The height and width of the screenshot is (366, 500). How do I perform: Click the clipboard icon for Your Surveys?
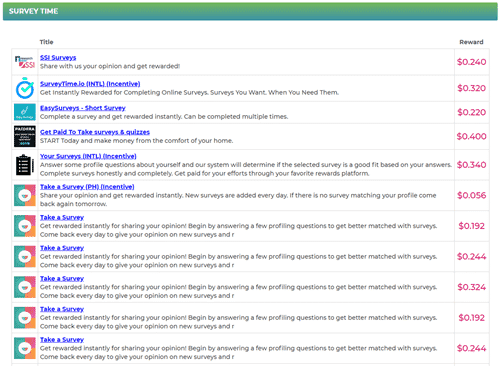[25, 165]
